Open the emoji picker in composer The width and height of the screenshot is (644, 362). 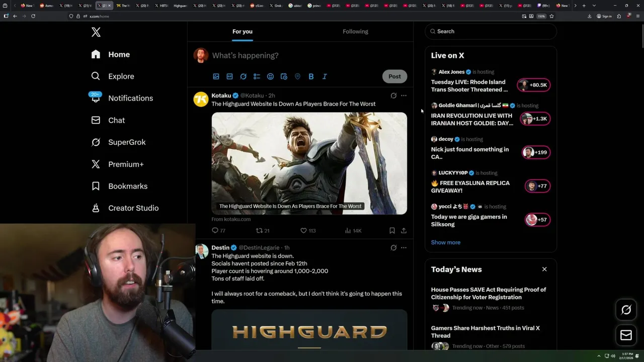(270, 76)
